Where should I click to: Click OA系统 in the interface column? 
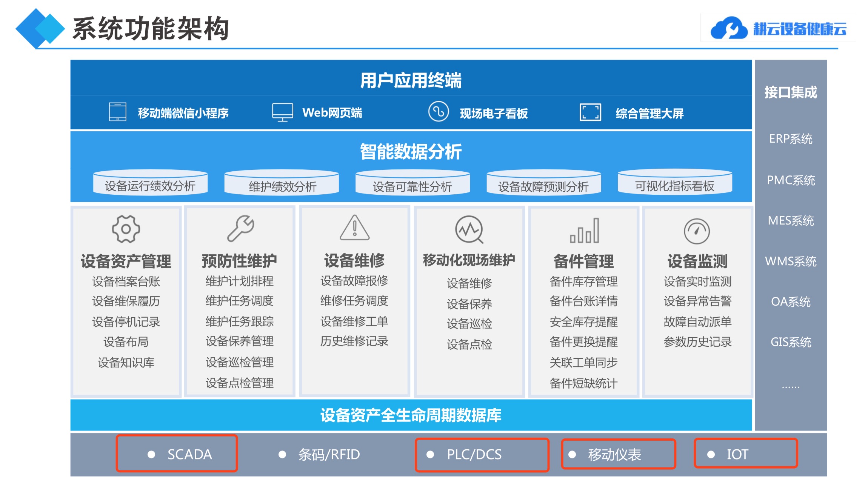[791, 301]
